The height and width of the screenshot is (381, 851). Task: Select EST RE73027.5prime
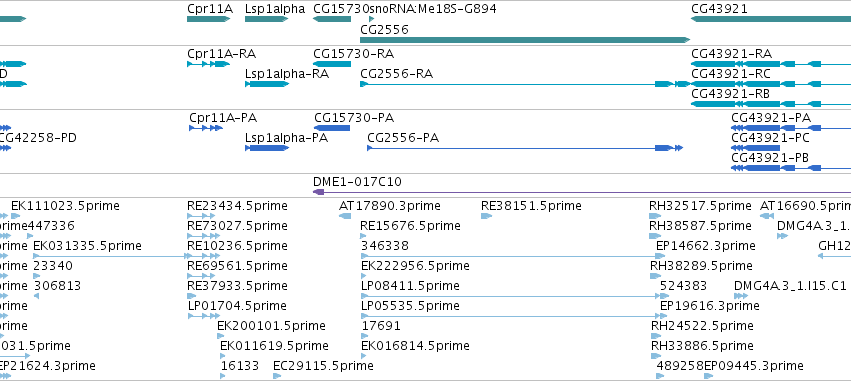point(237,225)
